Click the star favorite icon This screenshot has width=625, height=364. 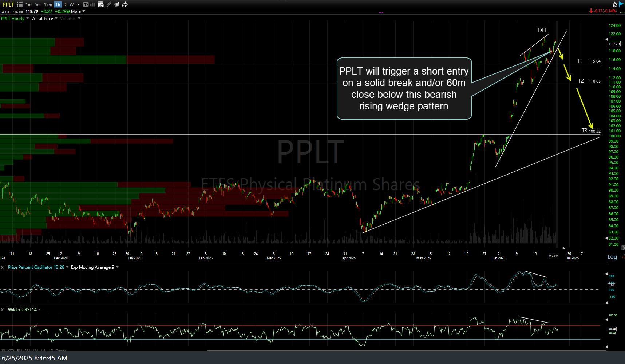(x=615, y=4)
